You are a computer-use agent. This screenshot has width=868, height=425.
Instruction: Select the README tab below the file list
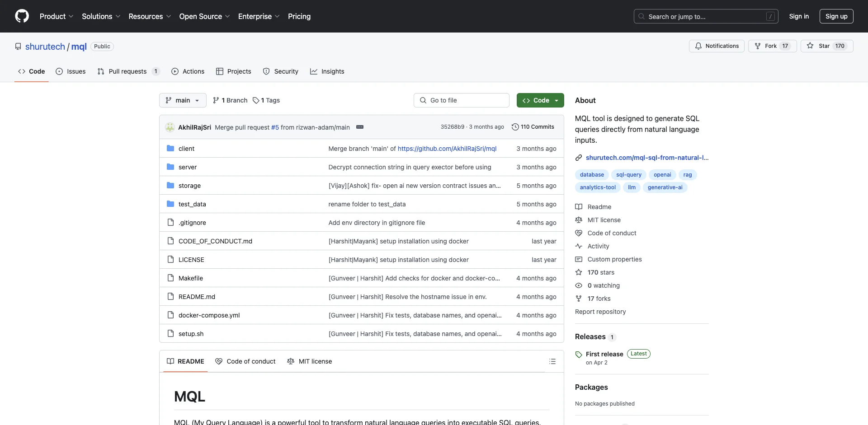pos(185,361)
